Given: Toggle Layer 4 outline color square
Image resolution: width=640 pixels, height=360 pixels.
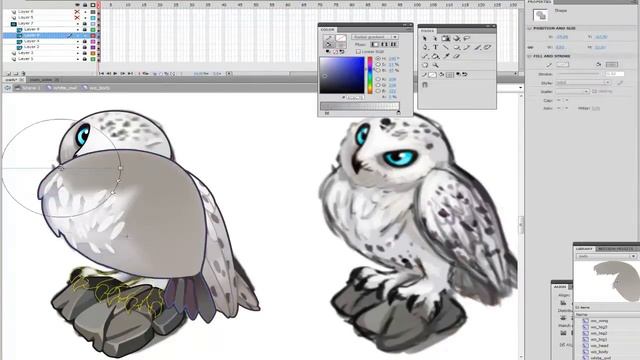Looking at the screenshot, I should click(93, 41).
